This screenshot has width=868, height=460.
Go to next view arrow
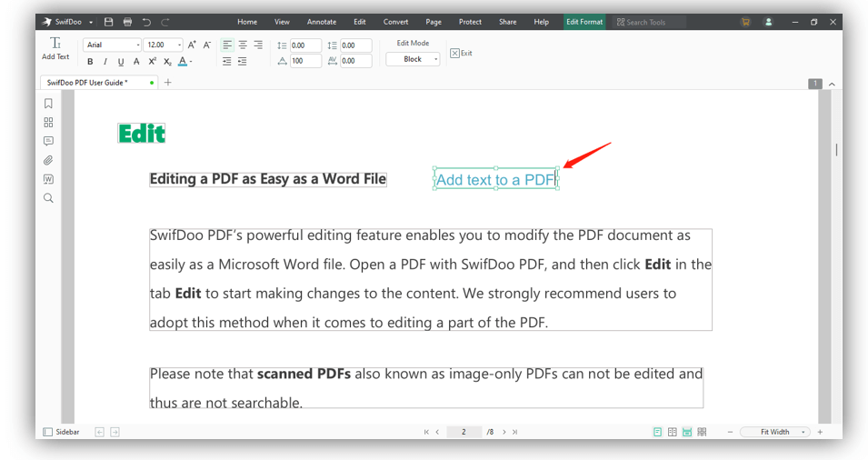pyautogui.click(x=115, y=432)
